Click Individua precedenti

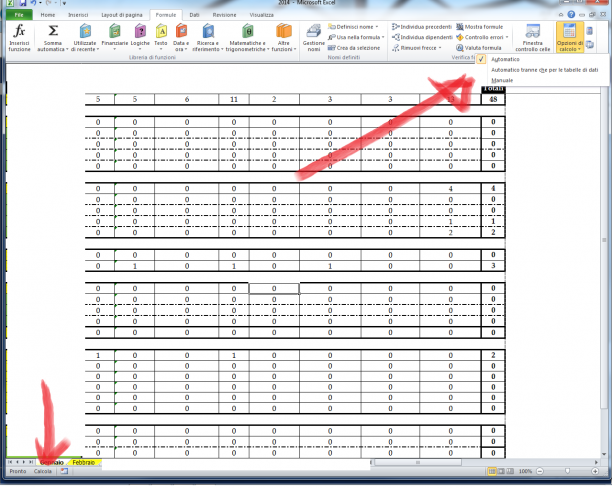coord(422,27)
